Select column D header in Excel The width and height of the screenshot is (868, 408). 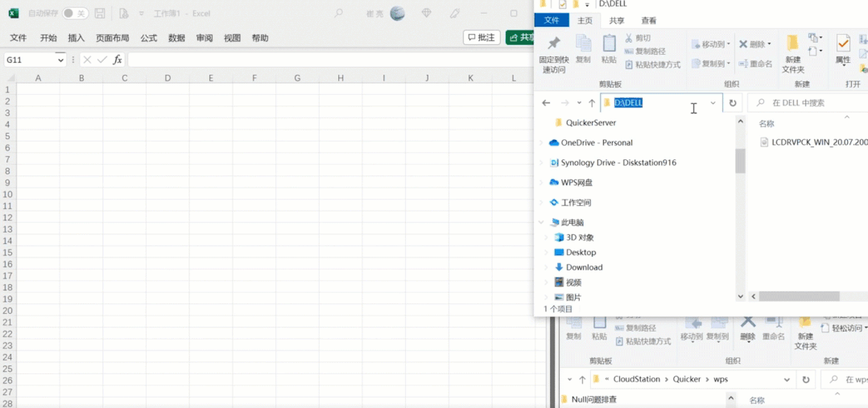pyautogui.click(x=167, y=79)
